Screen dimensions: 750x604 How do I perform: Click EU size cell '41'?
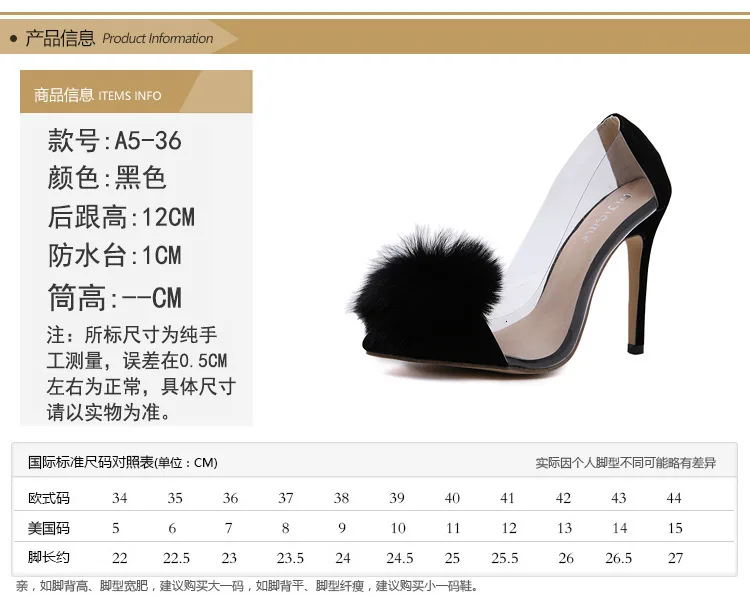pyautogui.click(x=507, y=498)
